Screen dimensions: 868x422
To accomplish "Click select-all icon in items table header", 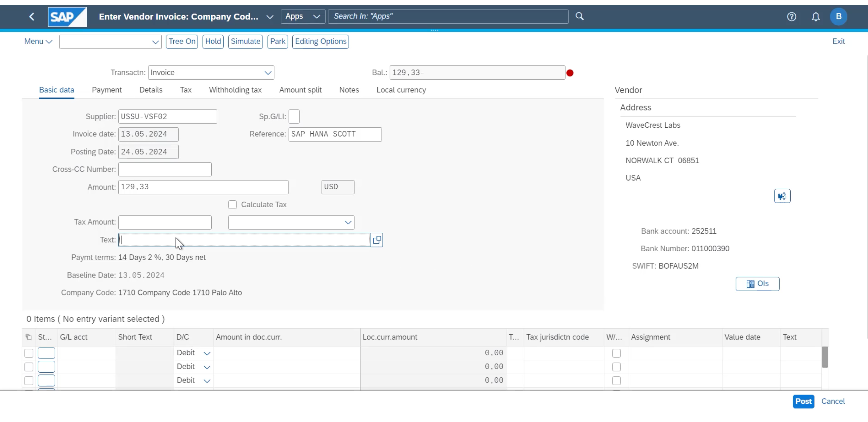I will click(29, 337).
